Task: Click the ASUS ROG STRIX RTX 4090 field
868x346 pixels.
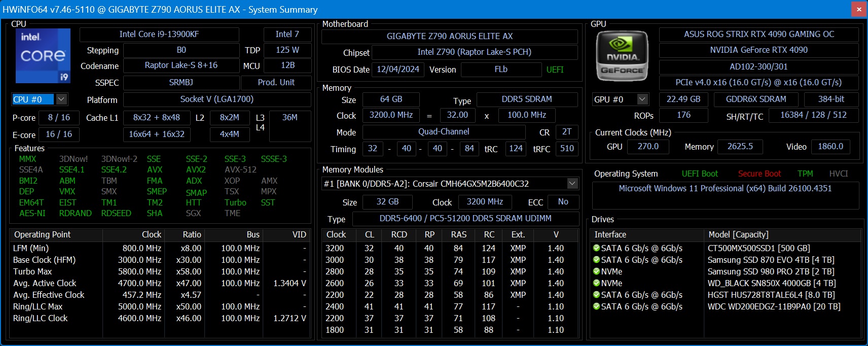Action: [x=759, y=34]
